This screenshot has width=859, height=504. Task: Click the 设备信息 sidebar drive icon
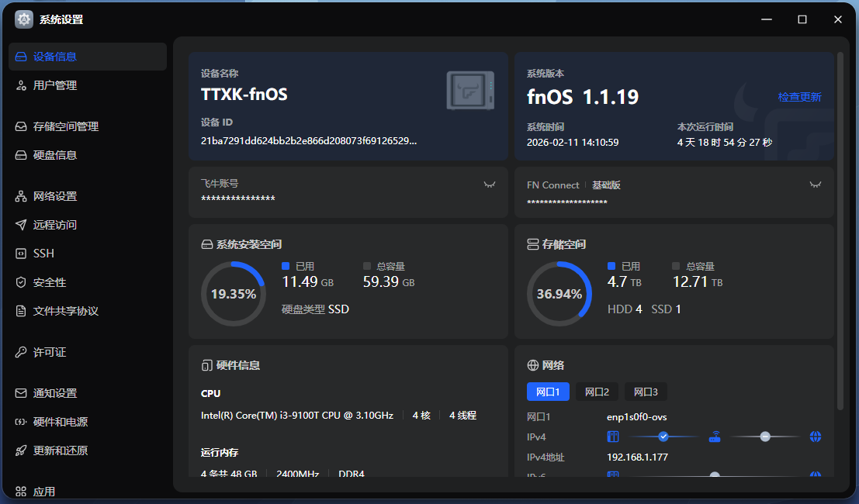[21, 57]
